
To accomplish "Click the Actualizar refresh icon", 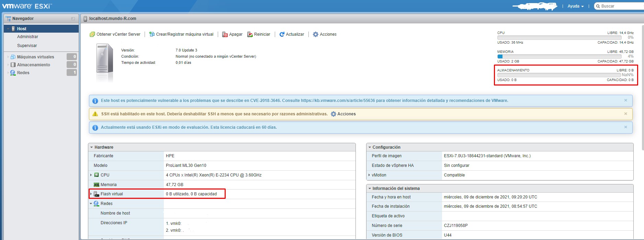I will click(x=282, y=34).
